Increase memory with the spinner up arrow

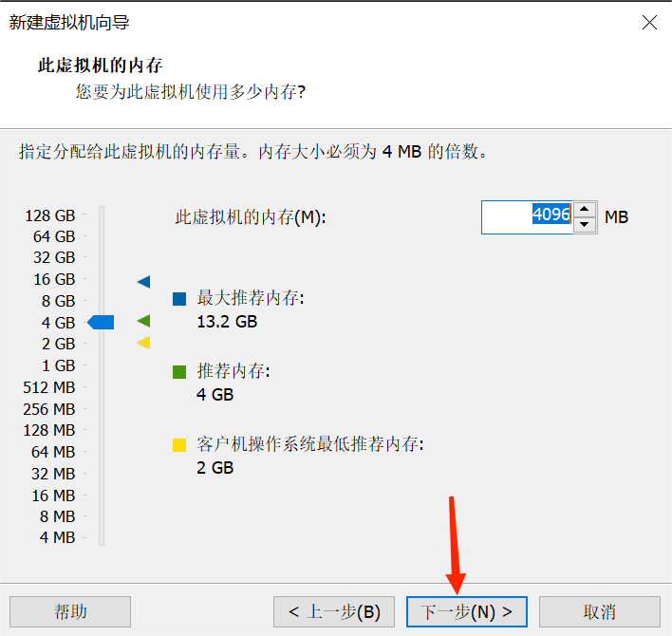click(x=584, y=209)
